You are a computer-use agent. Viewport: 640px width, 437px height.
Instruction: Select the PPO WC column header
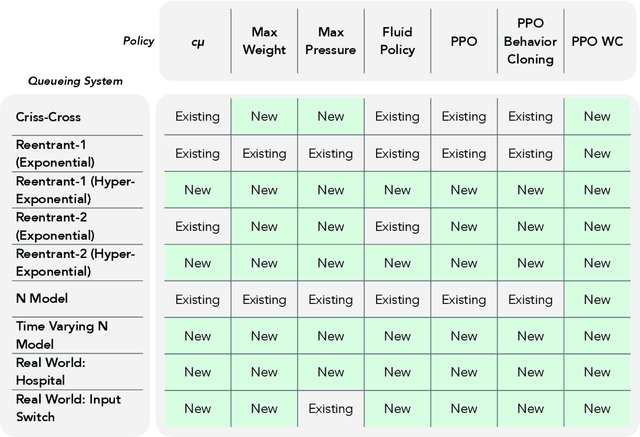(x=597, y=41)
